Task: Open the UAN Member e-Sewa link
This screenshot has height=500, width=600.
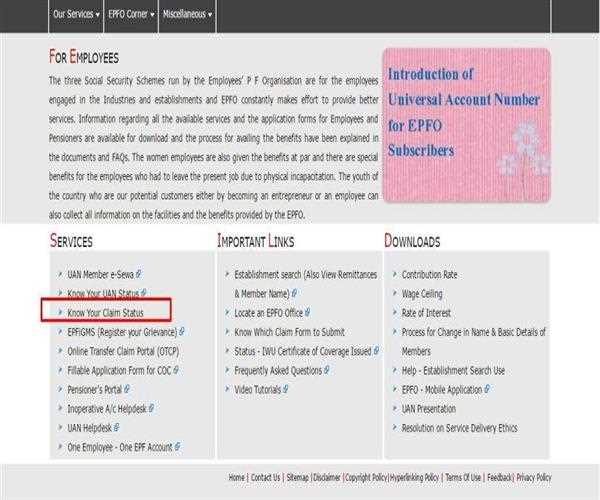Action: (100, 275)
